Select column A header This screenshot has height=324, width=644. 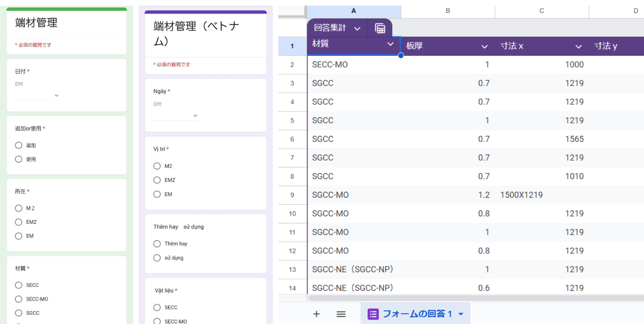click(354, 11)
